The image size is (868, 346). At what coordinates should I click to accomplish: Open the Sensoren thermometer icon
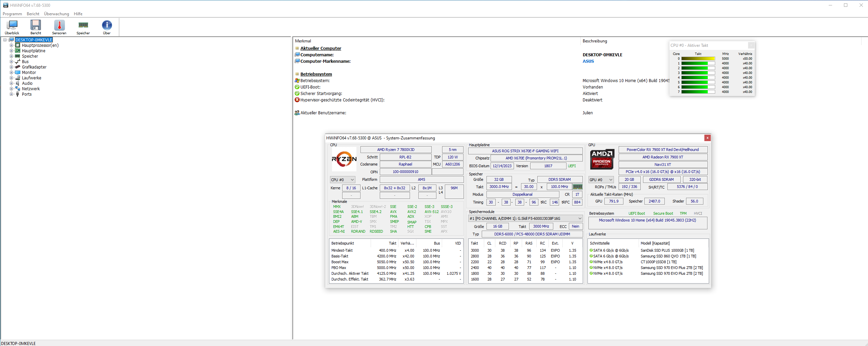point(59,25)
